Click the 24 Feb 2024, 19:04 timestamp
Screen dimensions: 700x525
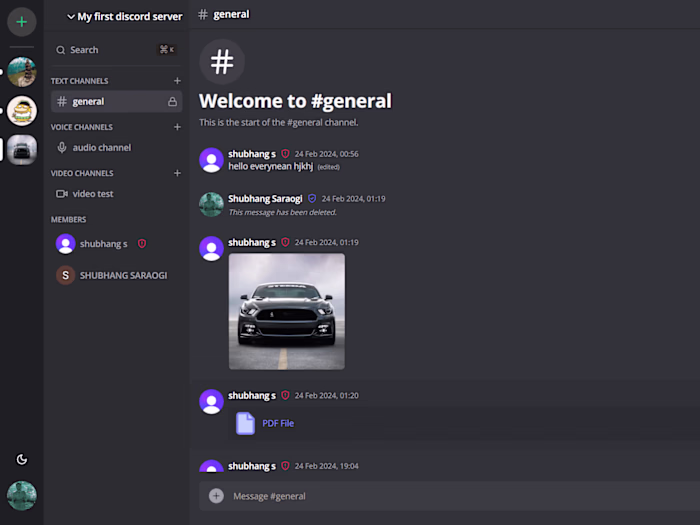326,466
